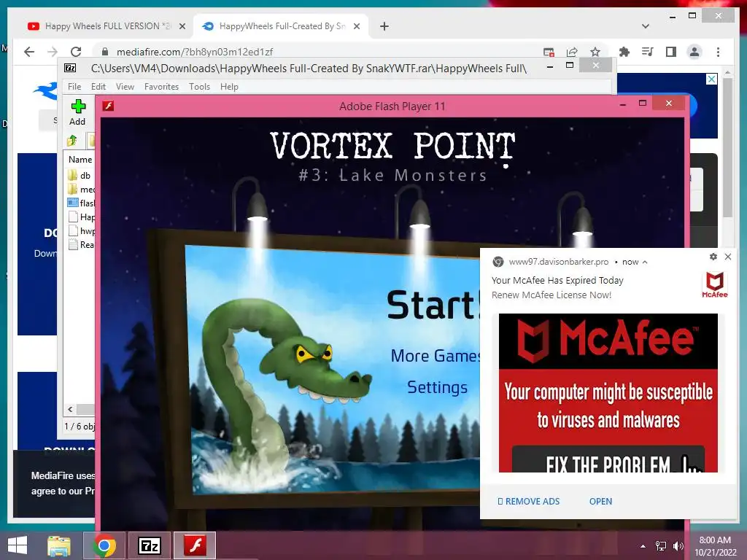This screenshot has width=747, height=560.
Task: Click REMOVE ADS in the notification
Action: (x=528, y=502)
